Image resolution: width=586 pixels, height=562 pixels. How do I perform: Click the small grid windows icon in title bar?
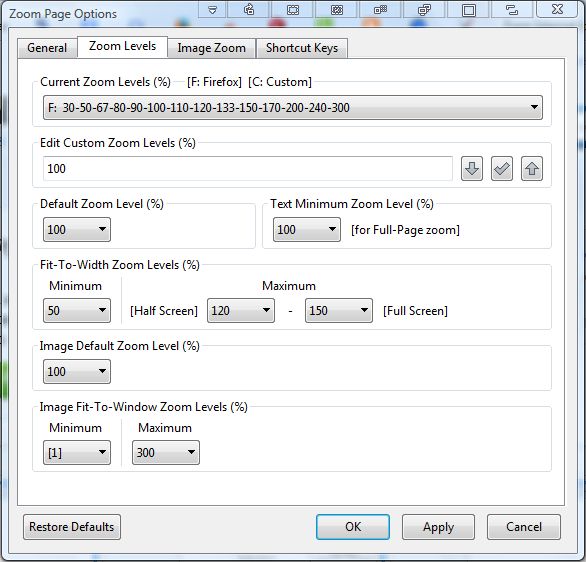pos(380,9)
